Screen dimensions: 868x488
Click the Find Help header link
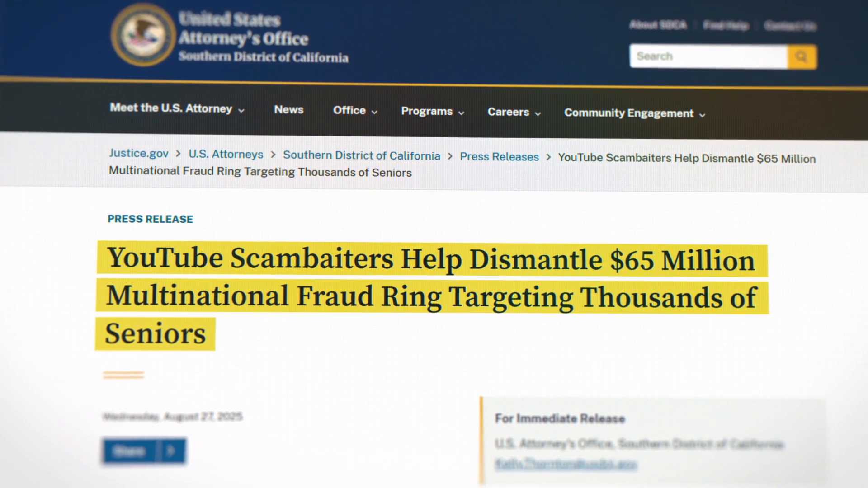[x=726, y=26]
